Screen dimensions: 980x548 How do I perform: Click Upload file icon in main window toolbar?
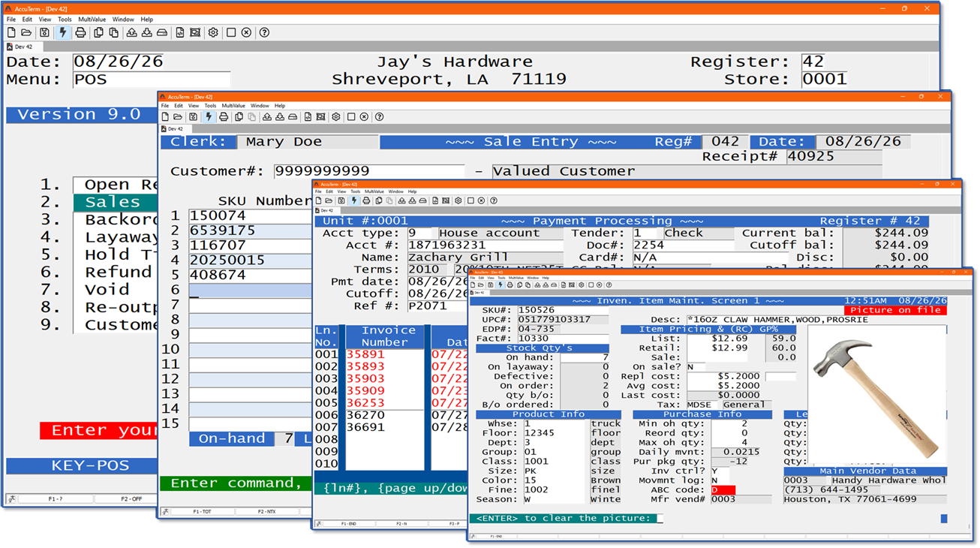pyautogui.click(x=131, y=33)
